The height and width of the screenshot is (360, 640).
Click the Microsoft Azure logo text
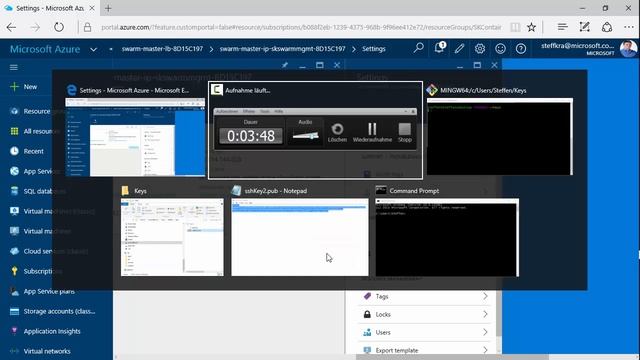(x=45, y=49)
